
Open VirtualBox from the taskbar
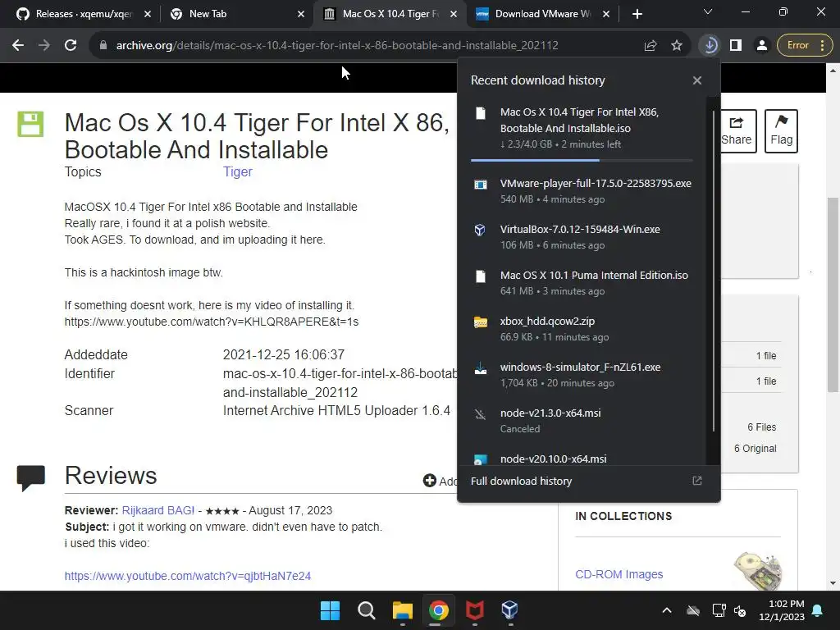[x=510, y=610]
